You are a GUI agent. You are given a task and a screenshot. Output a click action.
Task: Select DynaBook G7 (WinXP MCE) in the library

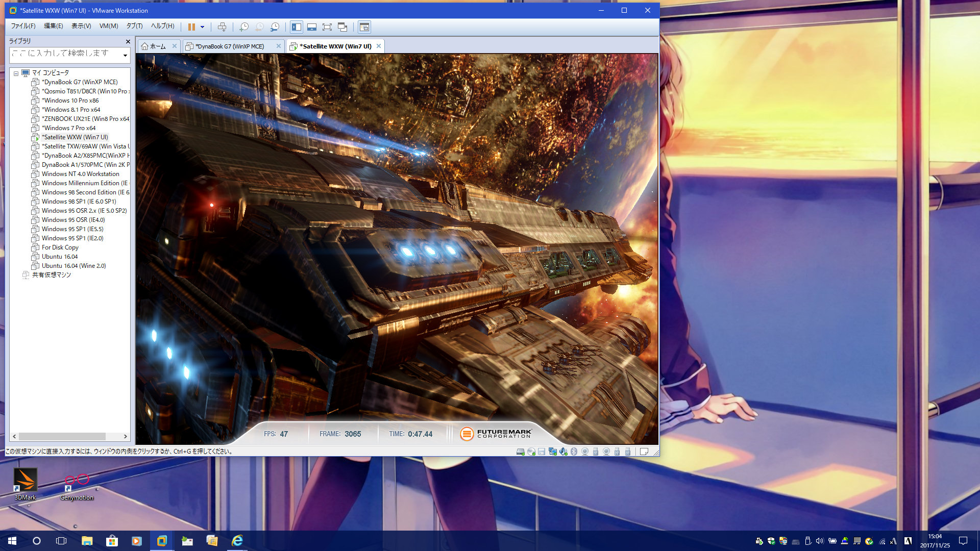coord(80,82)
